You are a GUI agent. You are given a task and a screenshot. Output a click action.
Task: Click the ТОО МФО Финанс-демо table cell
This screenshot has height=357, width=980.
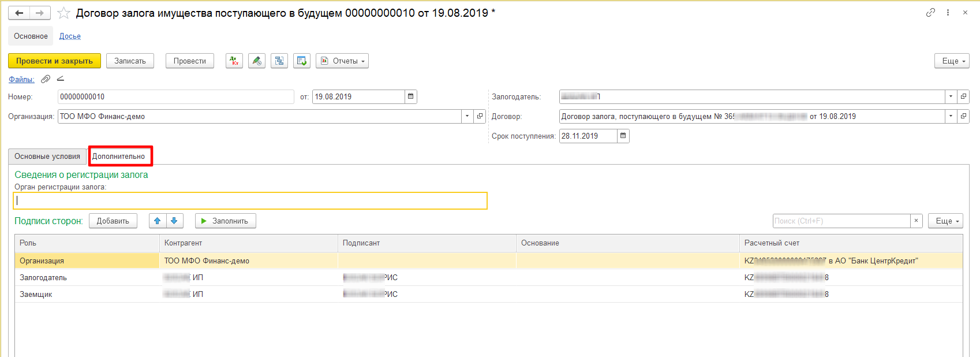pos(249,261)
